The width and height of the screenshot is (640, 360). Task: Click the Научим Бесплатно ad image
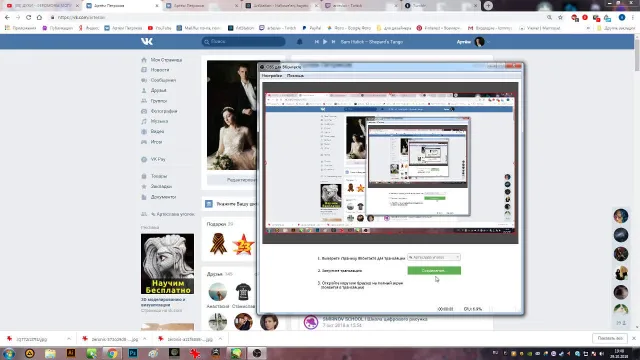[167, 264]
